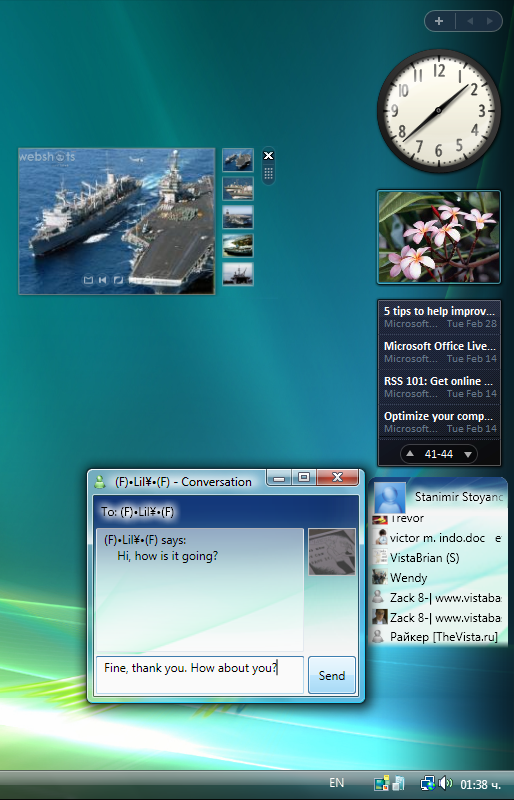The image size is (514, 800).
Task: Click the message input field
Action: click(200, 675)
